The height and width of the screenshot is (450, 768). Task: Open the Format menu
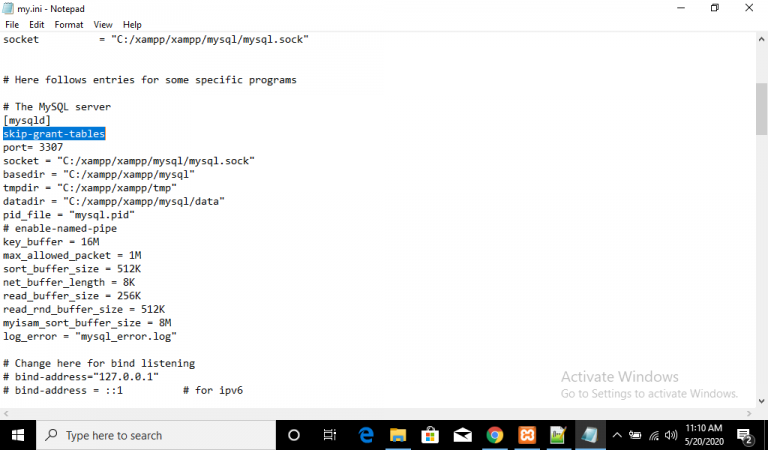(x=69, y=24)
